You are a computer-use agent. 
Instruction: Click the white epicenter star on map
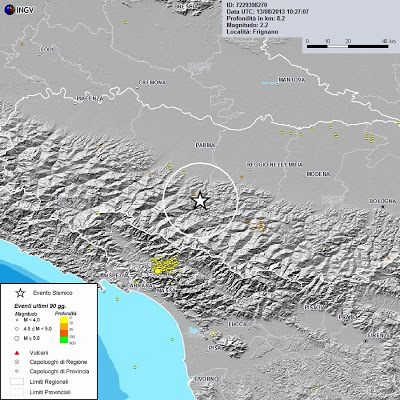click(x=200, y=201)
